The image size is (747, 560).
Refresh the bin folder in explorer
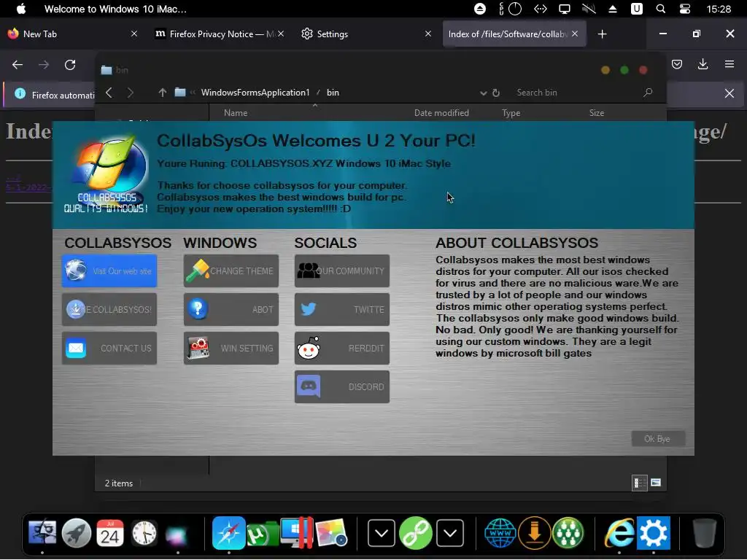tap(496, 93)
